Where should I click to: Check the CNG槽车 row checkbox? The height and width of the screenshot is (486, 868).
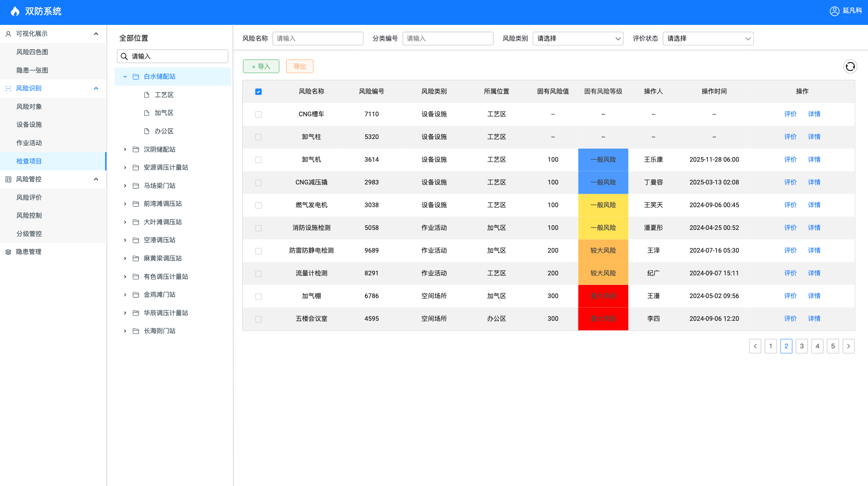click(x=258, y=115)
